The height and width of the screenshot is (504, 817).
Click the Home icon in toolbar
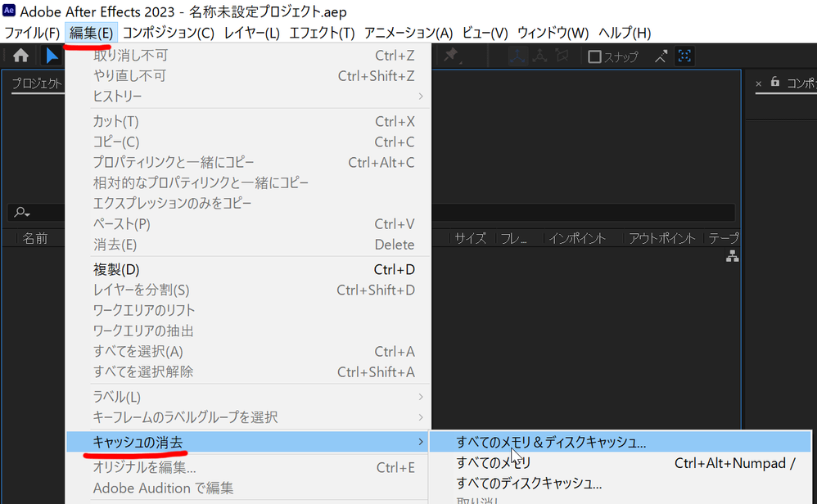20,55
